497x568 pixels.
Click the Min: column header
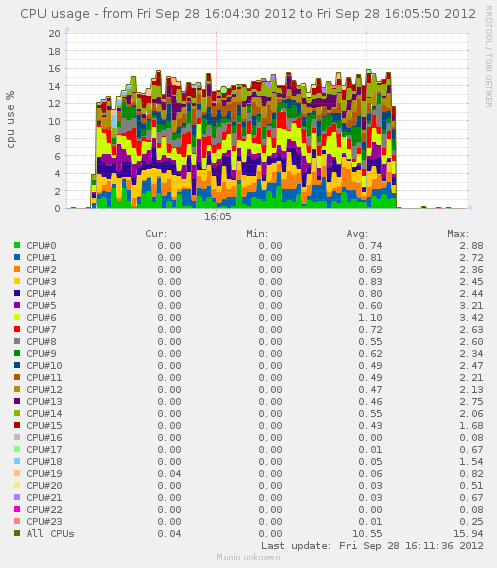tap(257, 234)
